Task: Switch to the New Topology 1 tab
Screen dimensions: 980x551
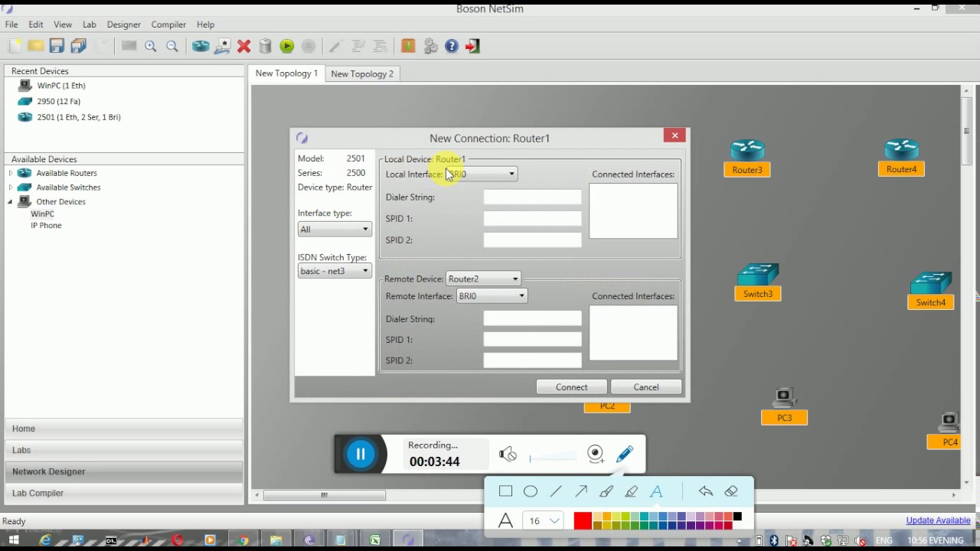Action: [x=286, y=73]
